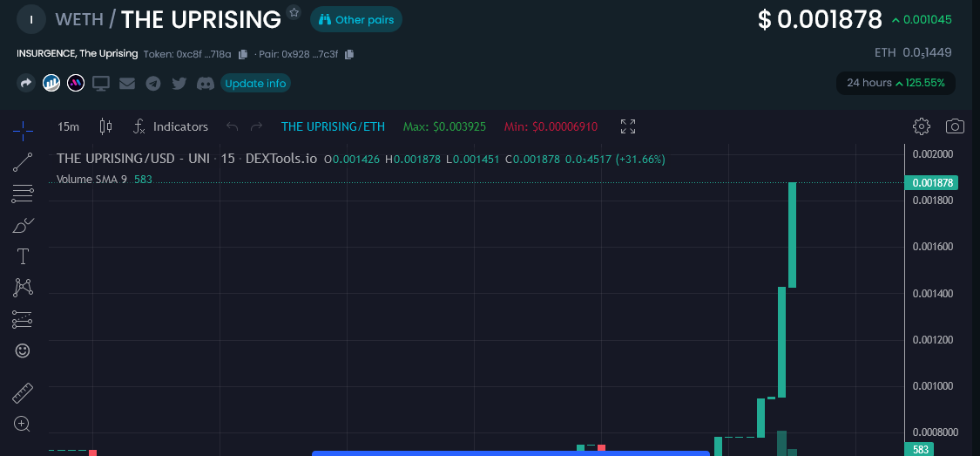Change the candlestick chart style
Viewport: 980px width, 456px height.
[x=105, y=127]
